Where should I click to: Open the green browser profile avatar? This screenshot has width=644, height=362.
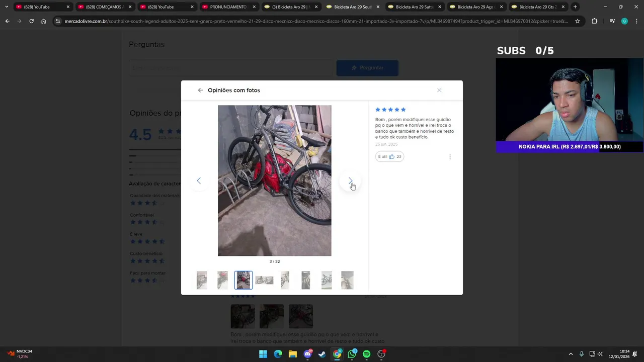pyautogui.click(x=624, y=21)
